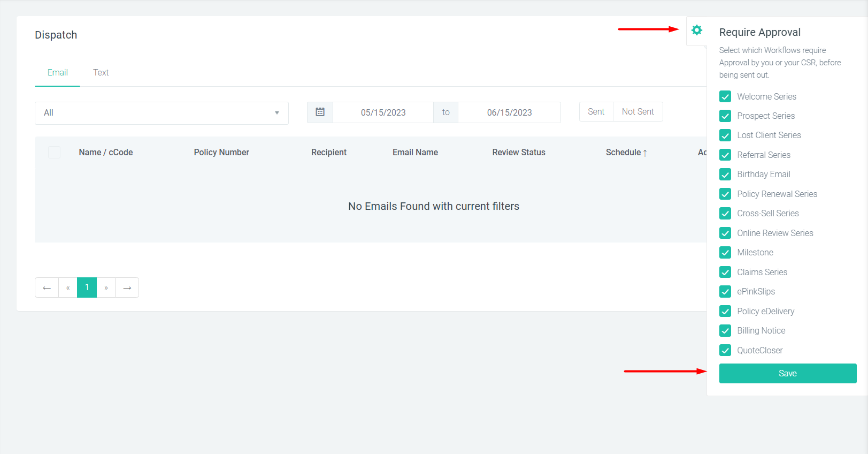Image resolution: width=868 pixels, height=454 pixels.
Task: Go to last page arrow
Action: tap(127, 288)
